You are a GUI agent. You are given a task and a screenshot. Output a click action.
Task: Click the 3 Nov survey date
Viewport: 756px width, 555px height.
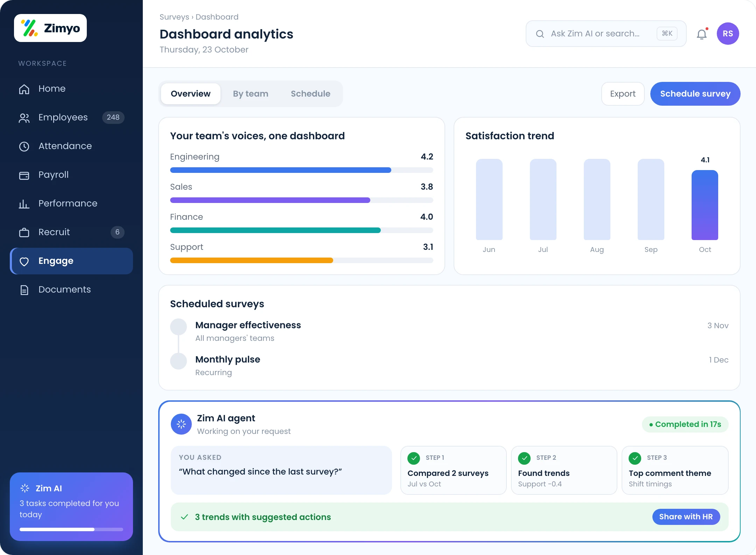pos(718,325)
